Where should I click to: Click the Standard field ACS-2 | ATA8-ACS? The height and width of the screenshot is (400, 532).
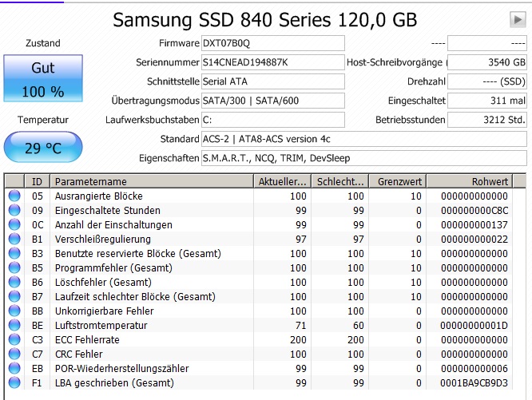click(x=364, y=139)
